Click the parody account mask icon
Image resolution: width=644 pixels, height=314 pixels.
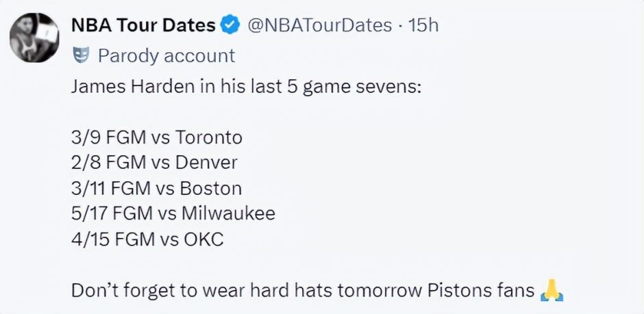82,55
